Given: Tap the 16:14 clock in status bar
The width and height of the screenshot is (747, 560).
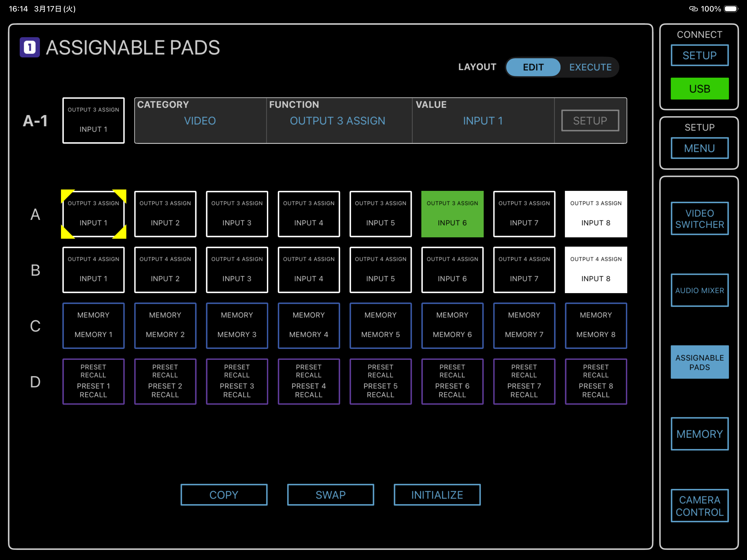Looking at the screenshot, I should click(x=18, y=9).
